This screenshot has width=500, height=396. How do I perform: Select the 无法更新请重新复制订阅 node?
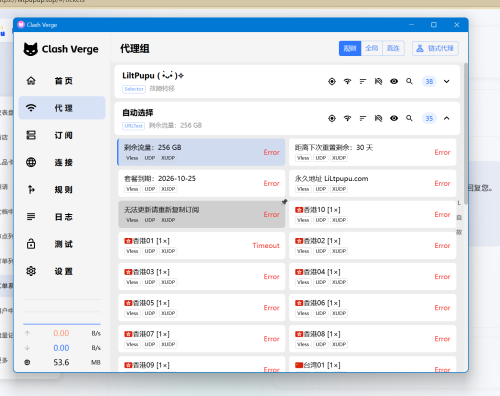point(201,214)
